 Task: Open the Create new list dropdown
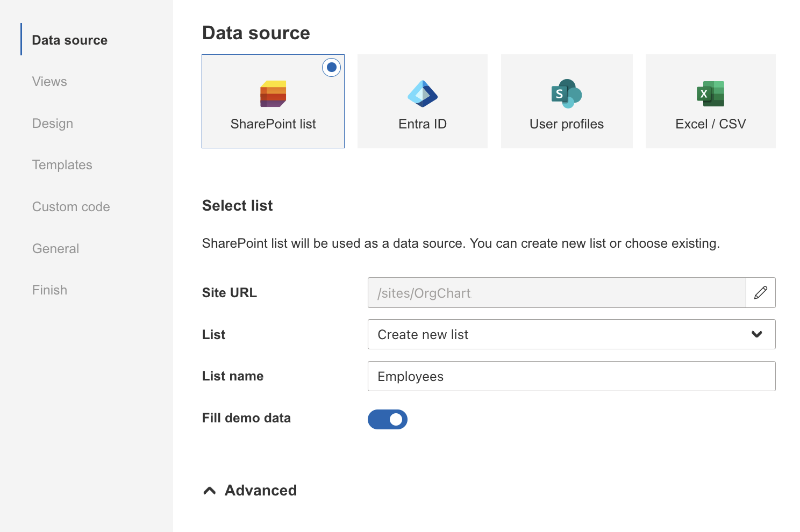click(x=571, y=334)
